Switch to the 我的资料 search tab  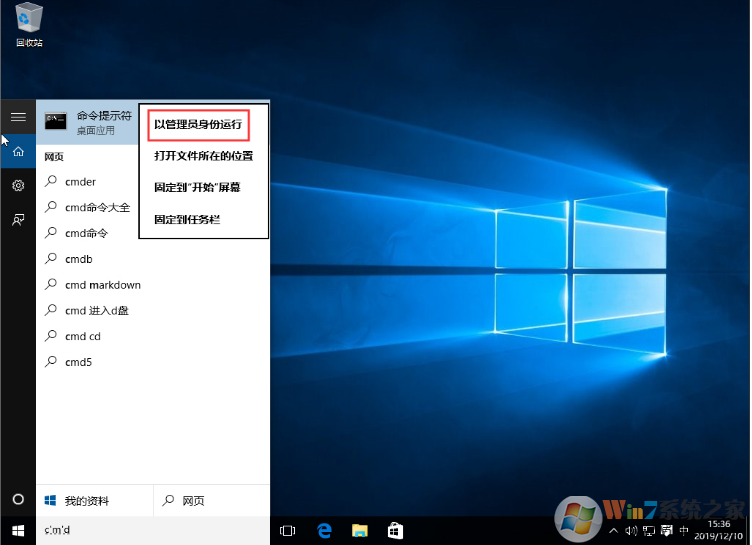point(87,500)
